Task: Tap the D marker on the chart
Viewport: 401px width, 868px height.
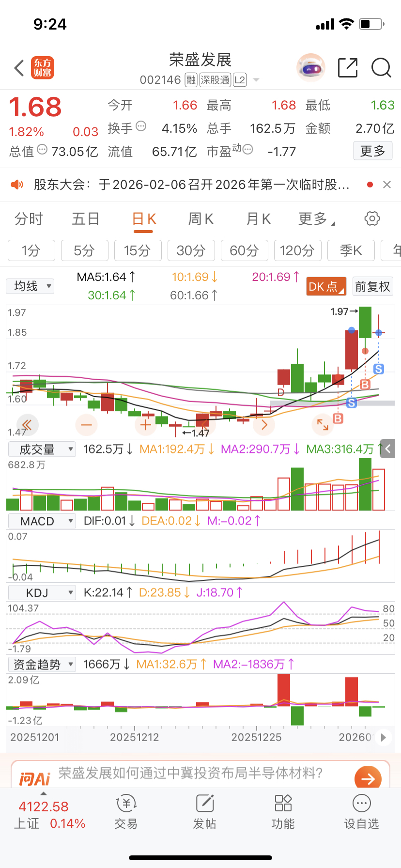Action: pyautogui.click(x=281, y=392)
